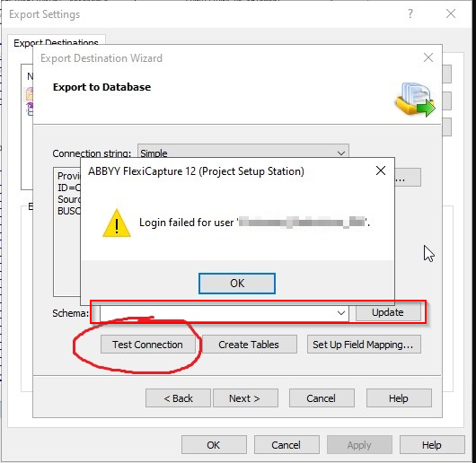Click the Export to Database wizard icon
Viewport: 476px width, 463px height.
click(416, 99)
